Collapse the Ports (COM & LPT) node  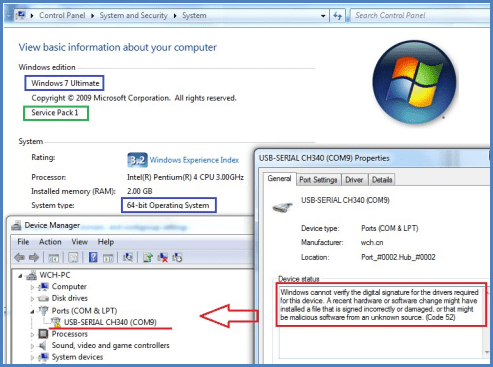click(x=32, y=311)
